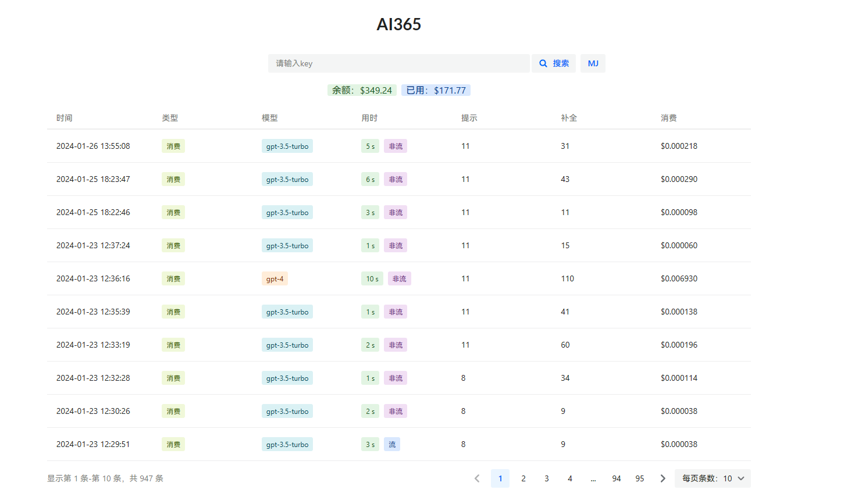Jump to page 94
This screenshot has height=504, width=844.
617,478
